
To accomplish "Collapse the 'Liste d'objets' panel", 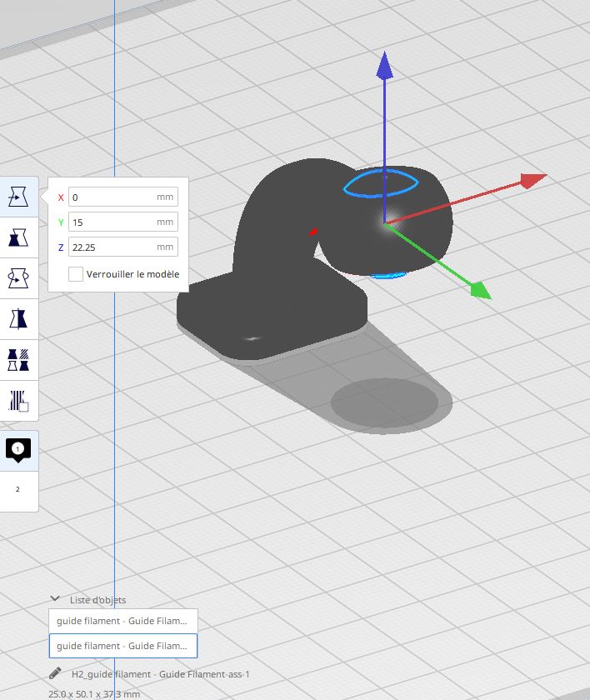I will (x=55, y=599).
